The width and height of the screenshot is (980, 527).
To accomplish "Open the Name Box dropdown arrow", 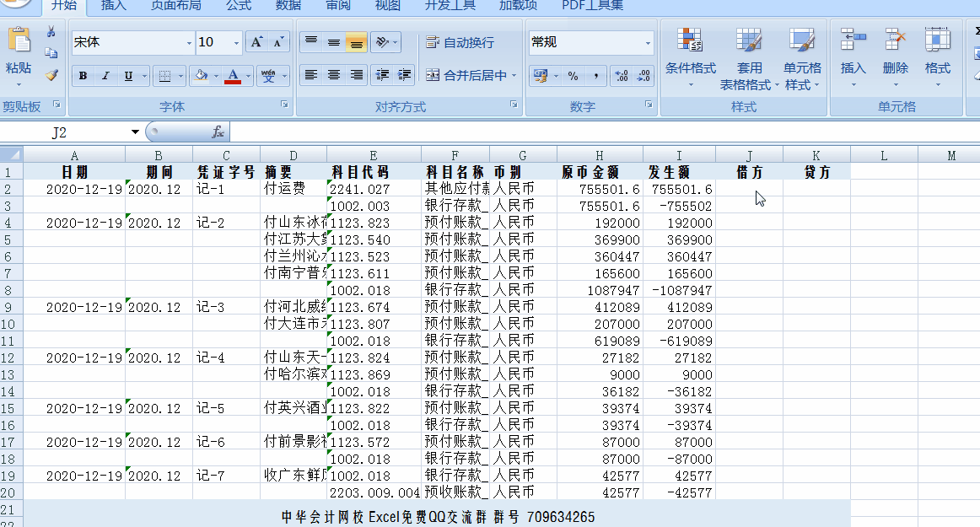I will (135, 132).
